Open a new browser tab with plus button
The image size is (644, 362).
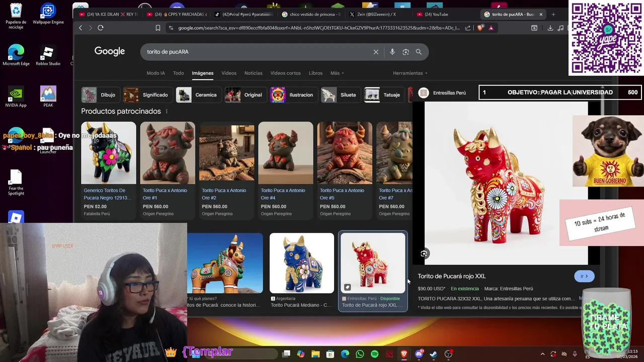[553, 14]
